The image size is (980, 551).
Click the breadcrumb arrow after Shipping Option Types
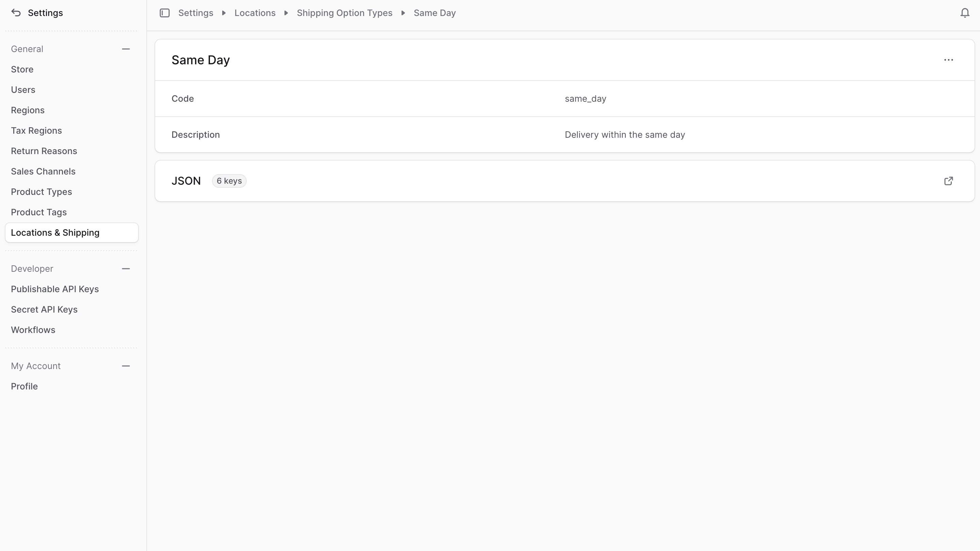(x=403, y=13)
